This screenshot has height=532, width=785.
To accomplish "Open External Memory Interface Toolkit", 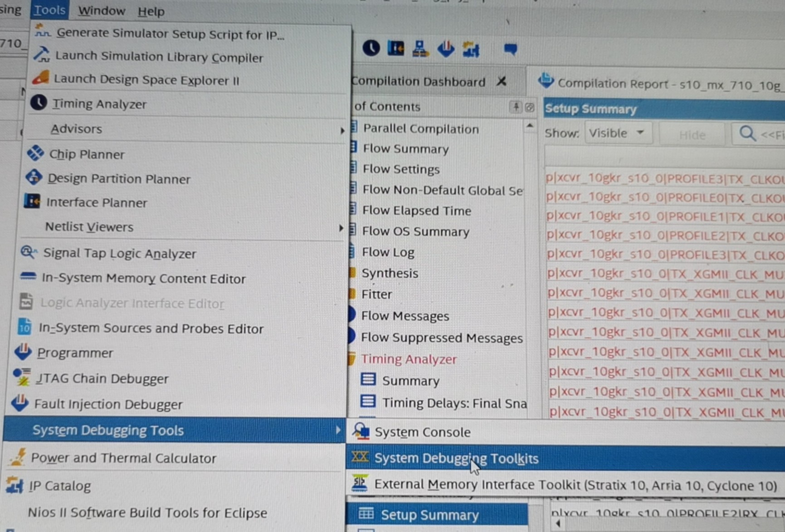I will pos(575,485).
